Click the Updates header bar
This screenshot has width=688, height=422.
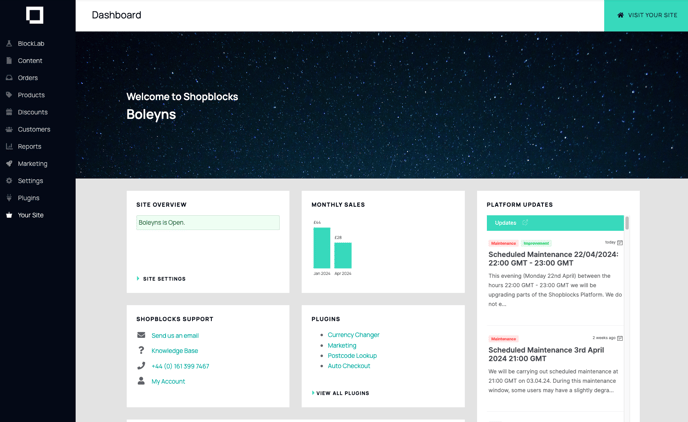[x=555, y=223]
